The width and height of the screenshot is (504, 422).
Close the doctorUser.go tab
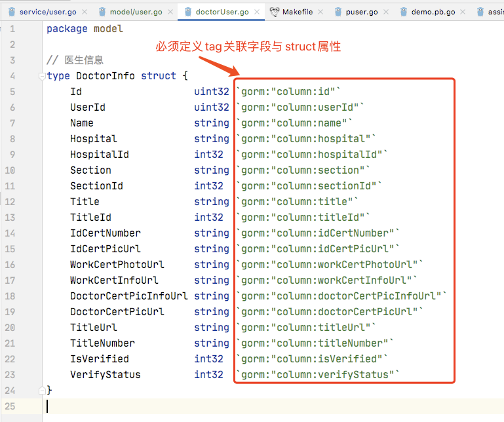(257, 12)
